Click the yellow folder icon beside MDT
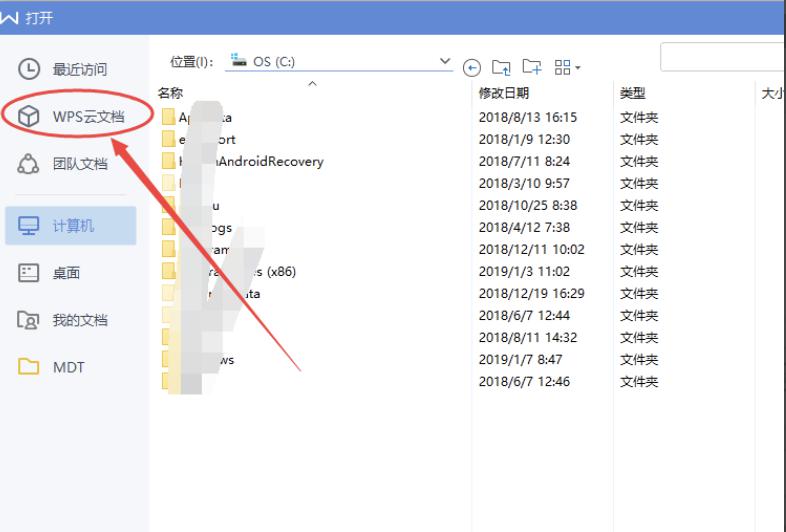Screen dimensions: 786x532 [x=29, y=367]
